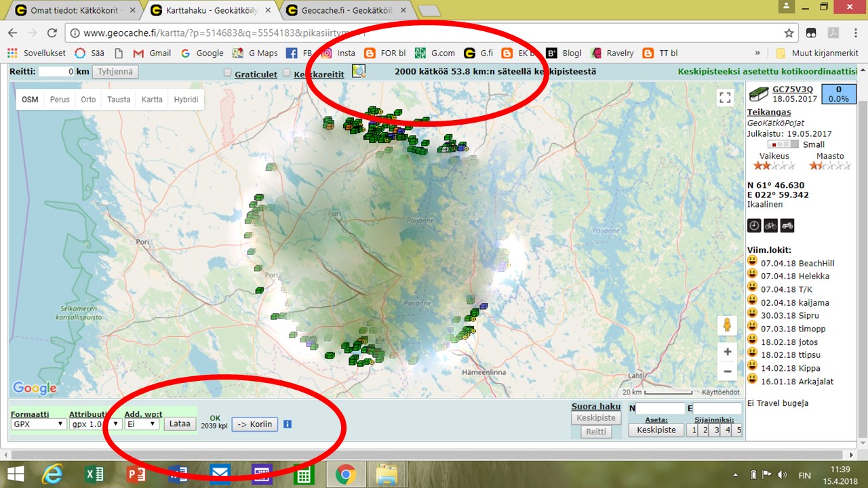The width and height of the screenshot is (868, 488).
Task: Select the Hybridi map layer
Action: point(186,100)
